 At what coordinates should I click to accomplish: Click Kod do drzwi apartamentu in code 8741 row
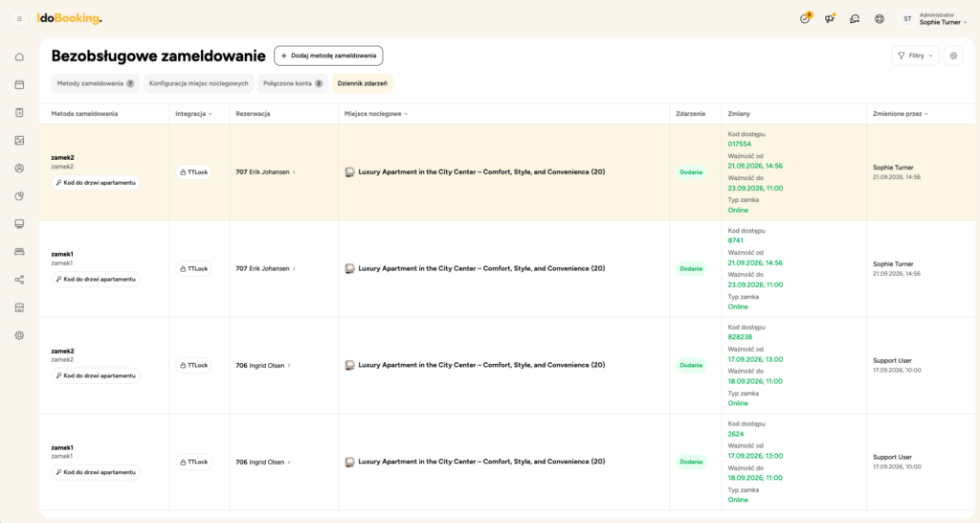pos(96,279)
